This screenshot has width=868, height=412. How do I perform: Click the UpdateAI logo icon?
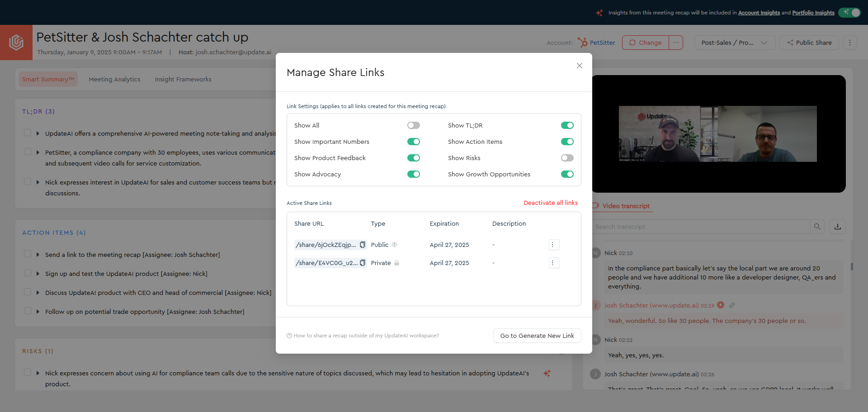coord(16,43)
